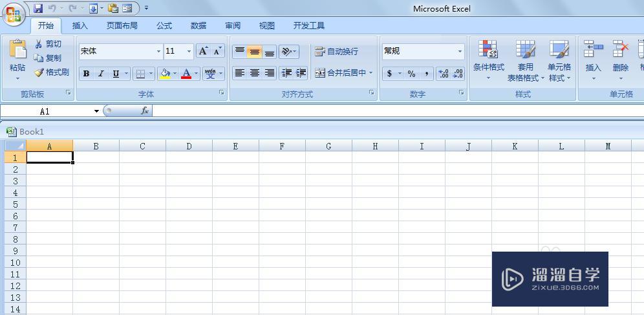
Task: Open the wén phonetic guide tool
Action: tap(210, 74)
